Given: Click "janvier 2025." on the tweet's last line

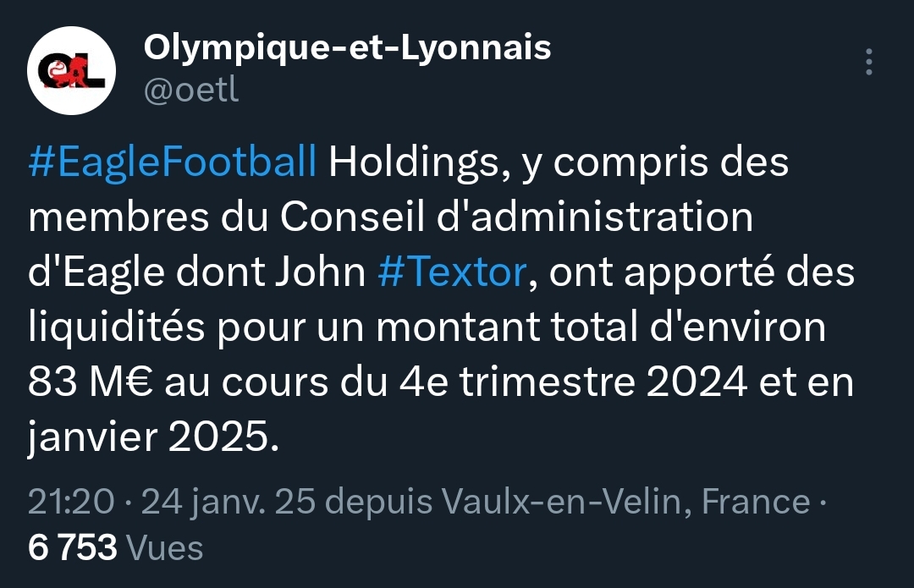Looking at the screenshot, I should [x=152, y=437].
